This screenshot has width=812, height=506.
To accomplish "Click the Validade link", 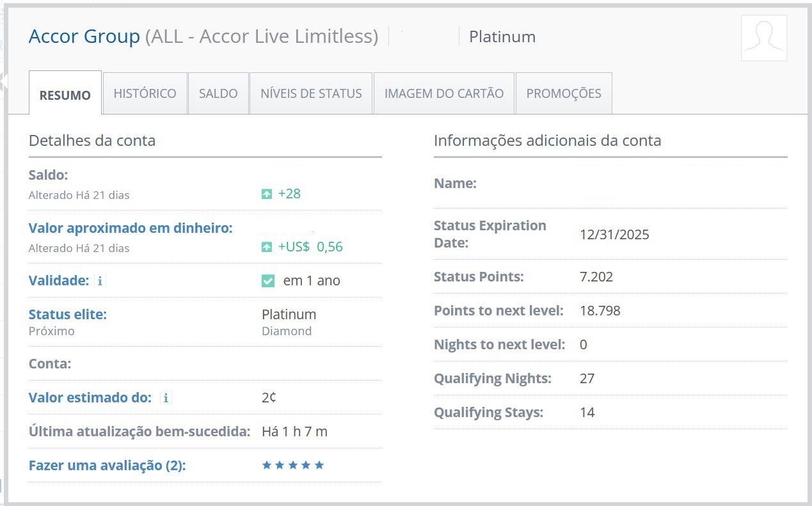I will 59,280.
